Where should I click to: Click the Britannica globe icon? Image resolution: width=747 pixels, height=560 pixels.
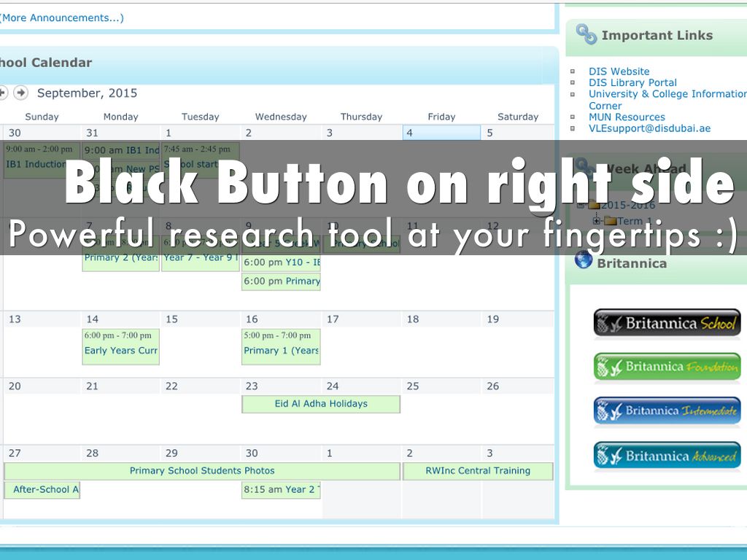point(584,260)
